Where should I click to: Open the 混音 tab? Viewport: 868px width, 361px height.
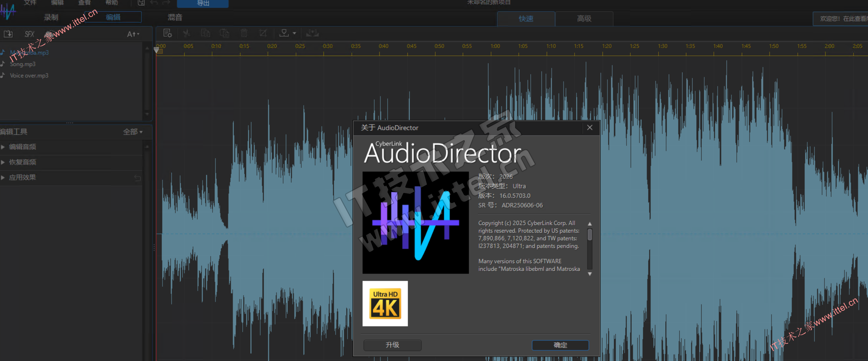175,17
